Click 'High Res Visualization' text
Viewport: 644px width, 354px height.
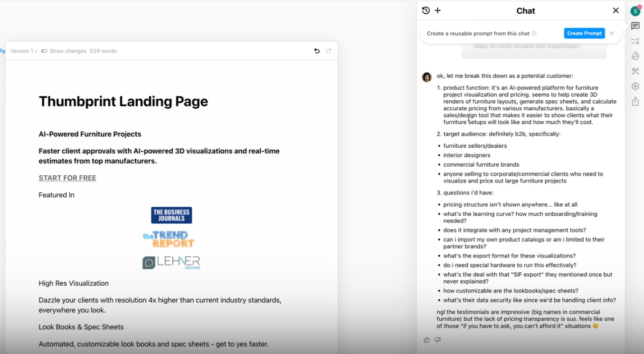74,283
